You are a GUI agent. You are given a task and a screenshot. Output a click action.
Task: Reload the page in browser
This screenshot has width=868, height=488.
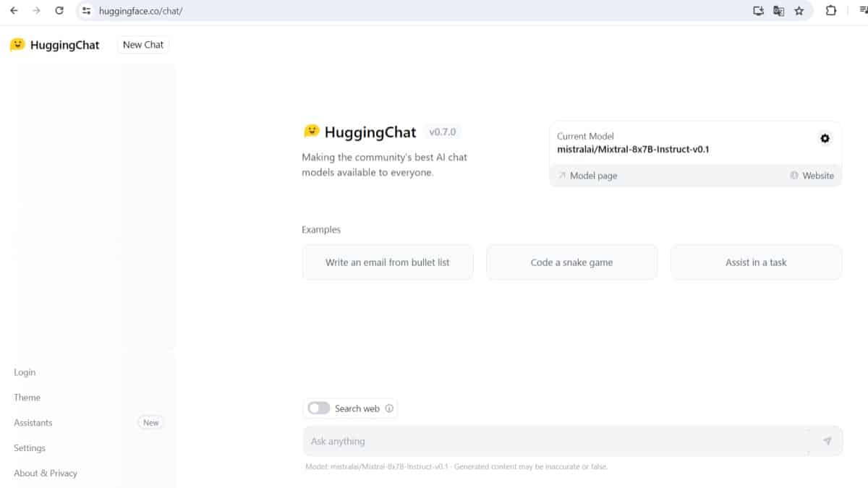59,11
